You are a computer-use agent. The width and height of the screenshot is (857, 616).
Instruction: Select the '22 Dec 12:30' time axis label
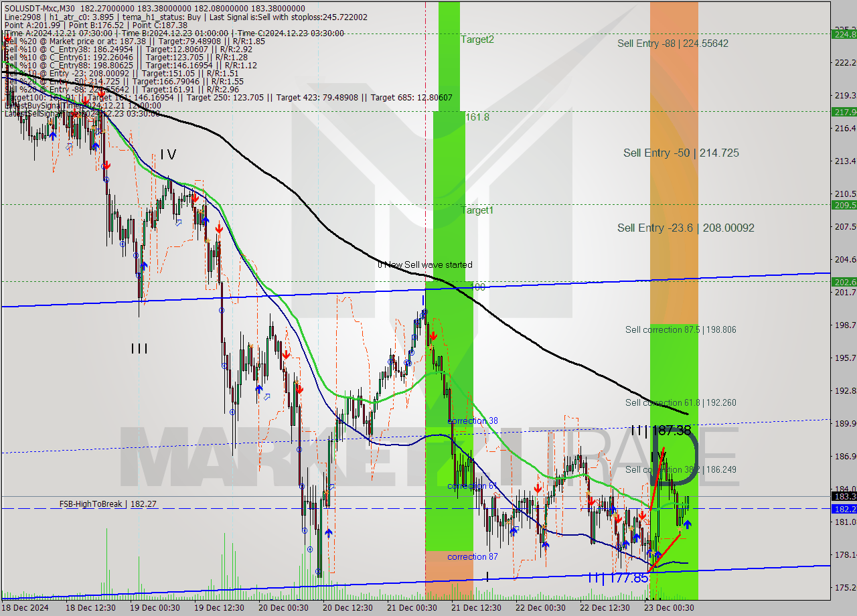(604, 608)
